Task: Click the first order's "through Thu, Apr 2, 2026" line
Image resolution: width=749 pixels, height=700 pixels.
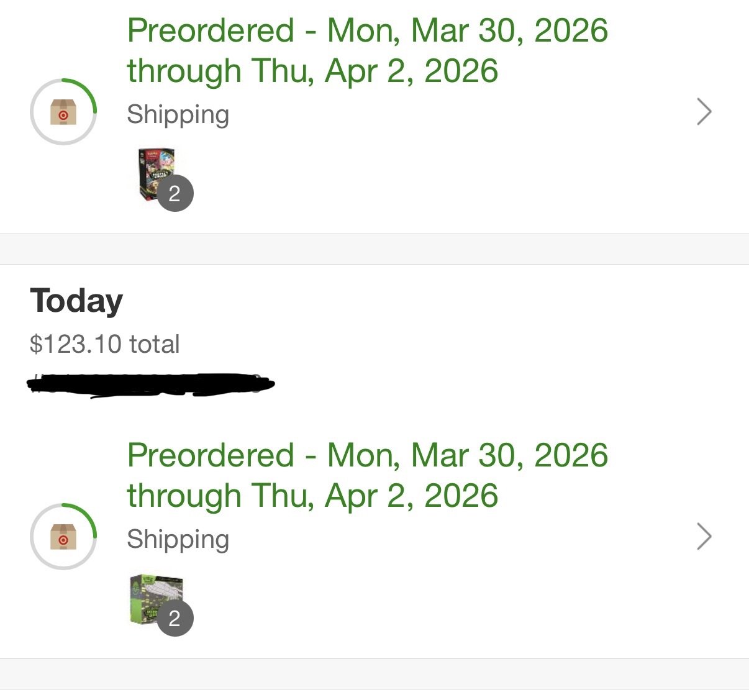Action: point(312,71)
